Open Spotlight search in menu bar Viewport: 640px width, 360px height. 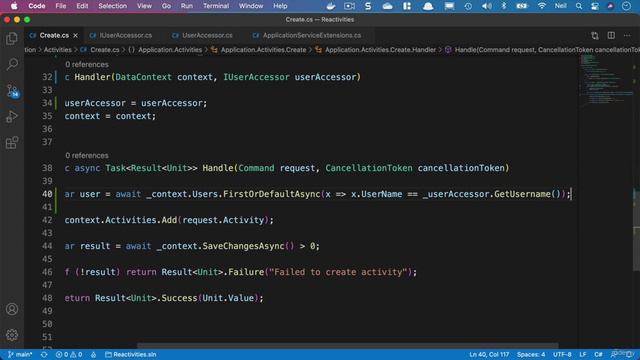click(579, 6)
